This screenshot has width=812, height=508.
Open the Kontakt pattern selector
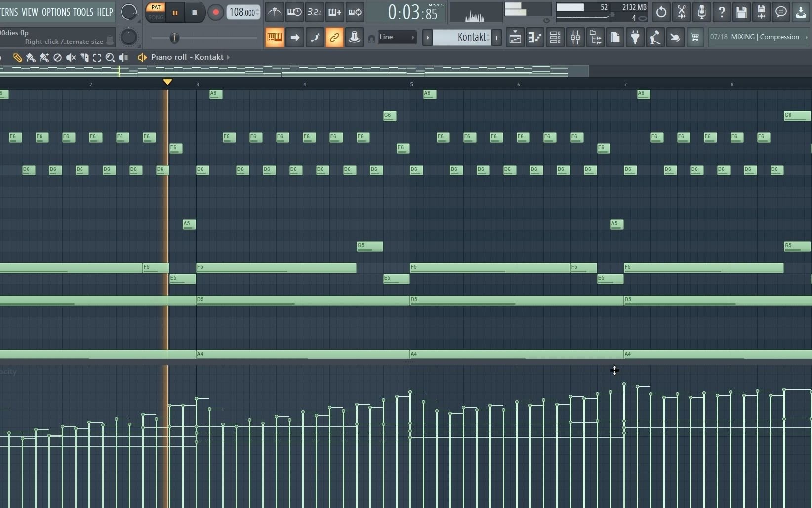[462, 37]
